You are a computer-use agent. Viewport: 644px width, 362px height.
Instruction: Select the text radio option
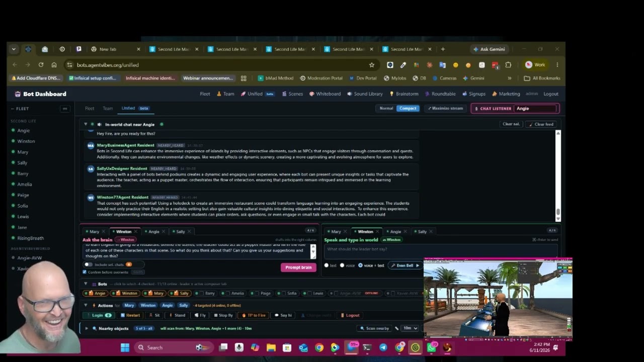point(327,265)
